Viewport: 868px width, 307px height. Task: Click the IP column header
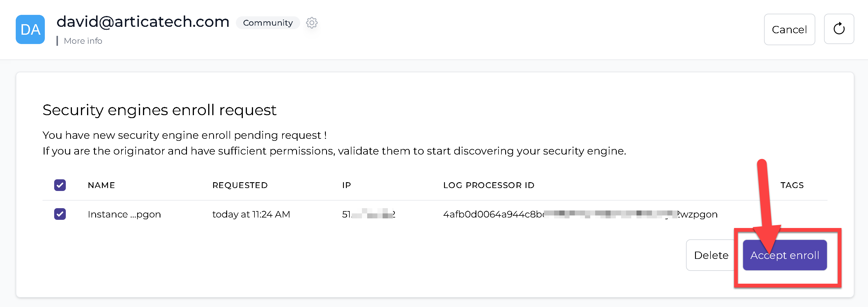pos(347,185)
